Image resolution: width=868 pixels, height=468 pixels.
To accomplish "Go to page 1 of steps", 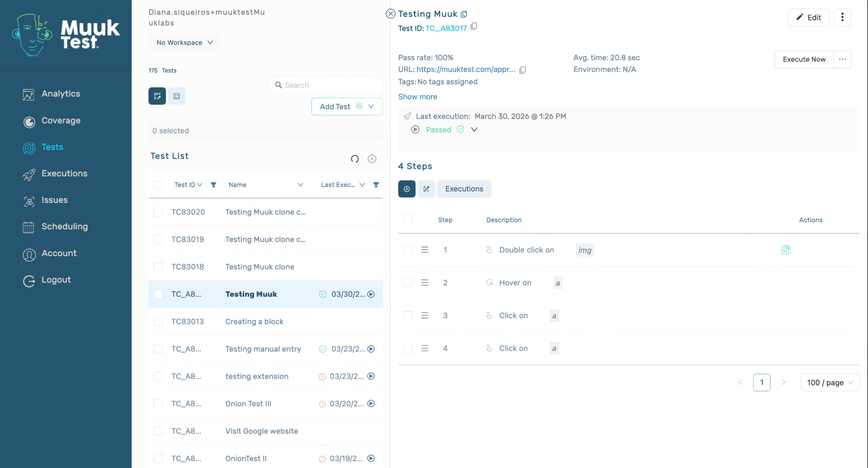I will pos(762,383).
